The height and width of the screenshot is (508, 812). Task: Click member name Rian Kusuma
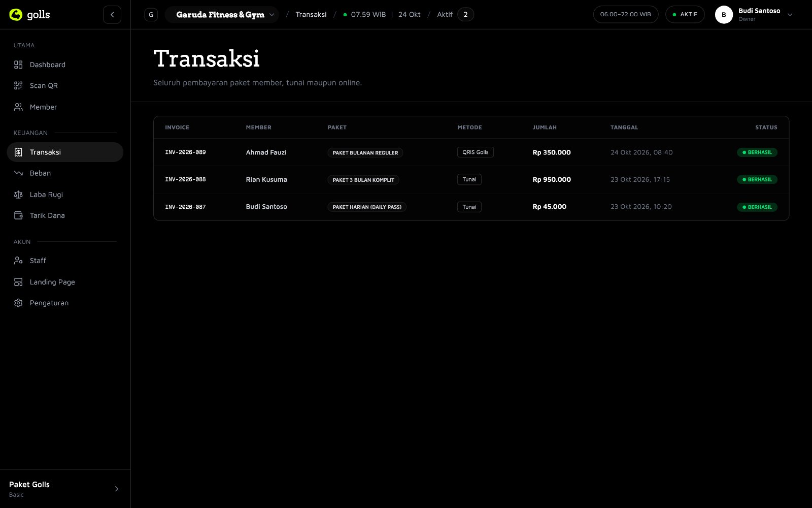(266, 179)
